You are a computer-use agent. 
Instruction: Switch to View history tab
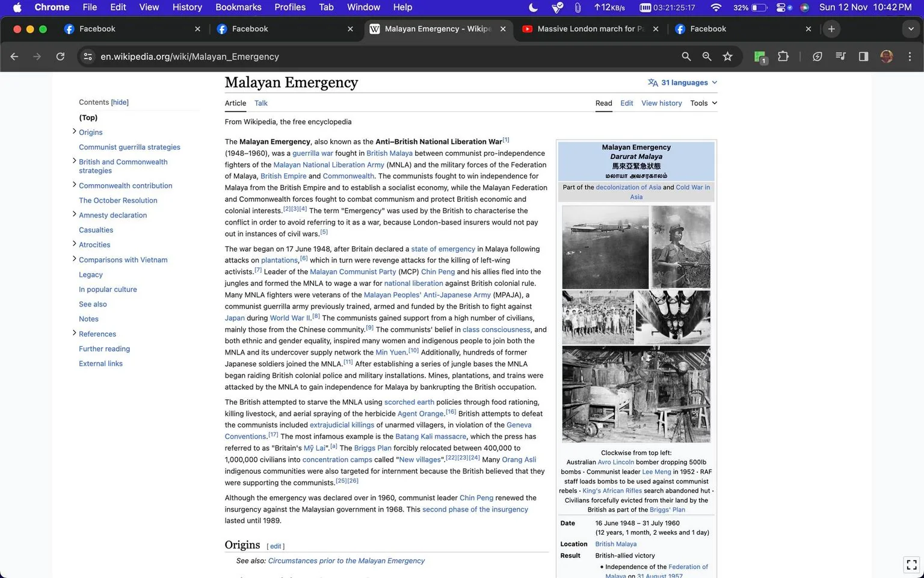click(661, 103)
